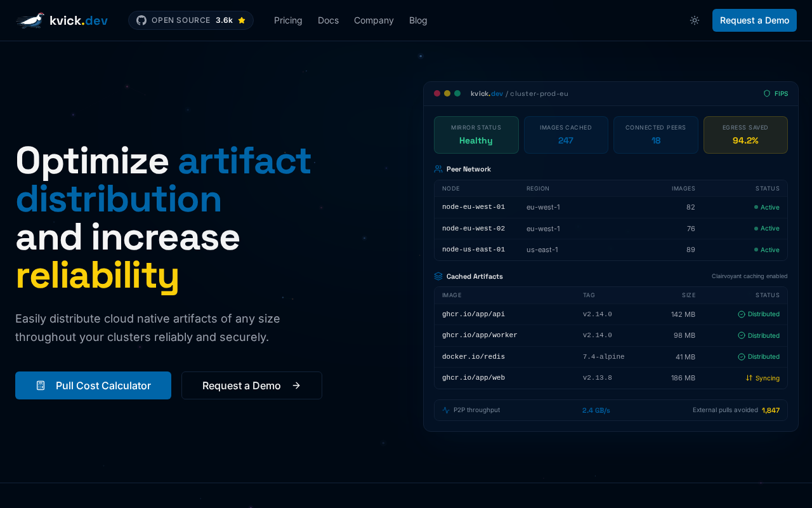Click the calculator icon on Pull Cost button
Viewport: 812px width, 508px height.
point(41,385)
